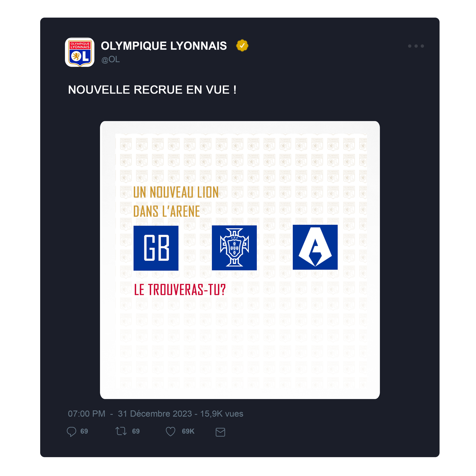Click the 15,9K vues view count
Viewport: 476px width, 476px height.
(x=221, y=414)
